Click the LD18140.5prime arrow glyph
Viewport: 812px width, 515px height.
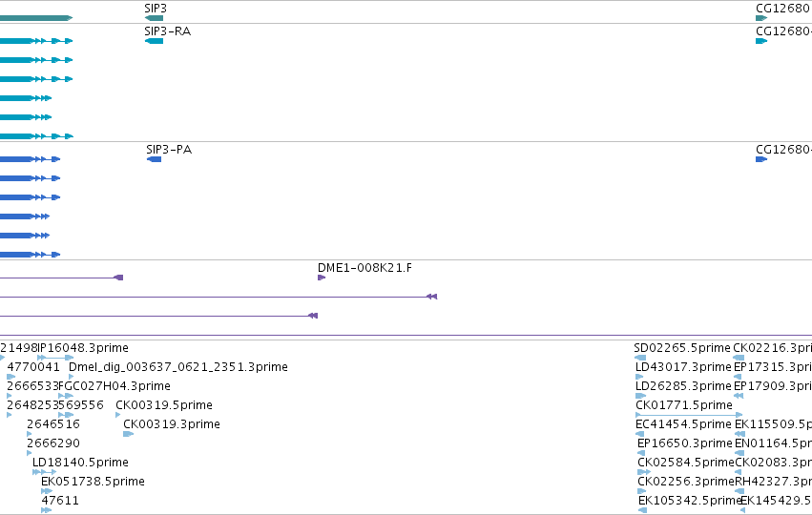pyautogui.click(x=45, y=472)
